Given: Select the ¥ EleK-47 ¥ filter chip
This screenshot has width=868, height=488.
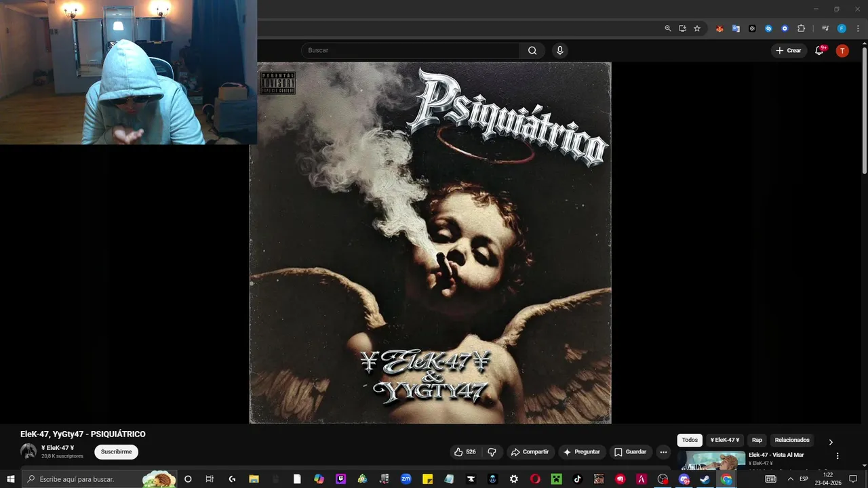Looking at the screenshot, I should (725, 440).
